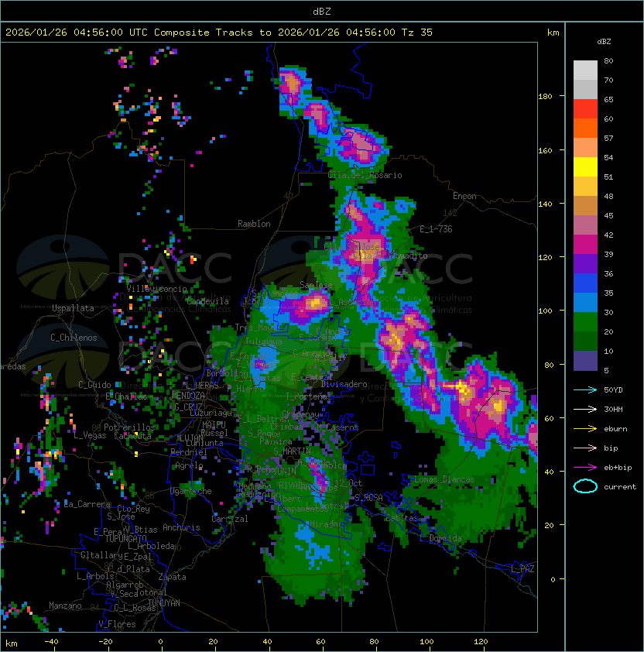Click the 'Capdevila' map label

tap(208, 301)
